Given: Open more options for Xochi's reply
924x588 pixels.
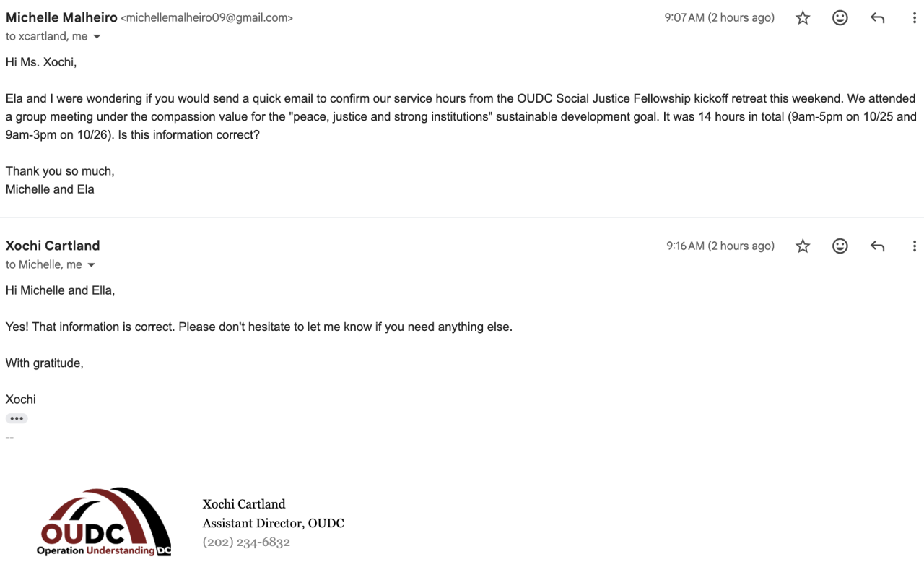Looking at the screenshot, I should [914, 246].
